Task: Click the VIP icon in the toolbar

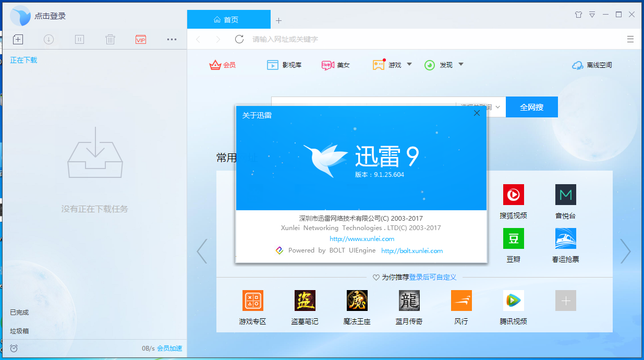Action: pos(140,39)
